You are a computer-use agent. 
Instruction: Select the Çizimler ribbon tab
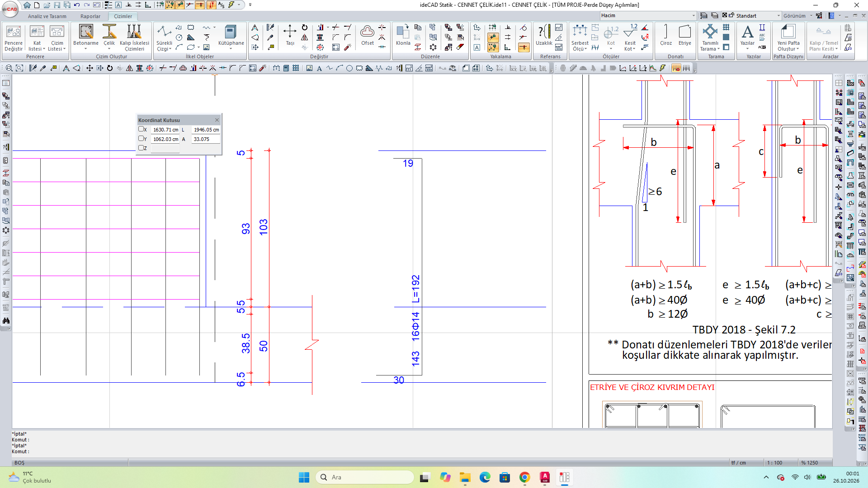click(x=123, y=16)
